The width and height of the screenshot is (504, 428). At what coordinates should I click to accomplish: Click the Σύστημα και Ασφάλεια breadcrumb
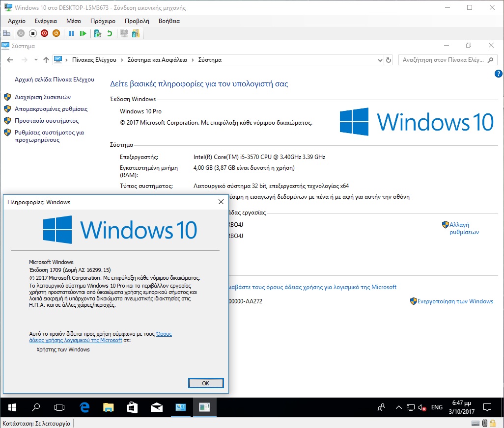(157, 60)
